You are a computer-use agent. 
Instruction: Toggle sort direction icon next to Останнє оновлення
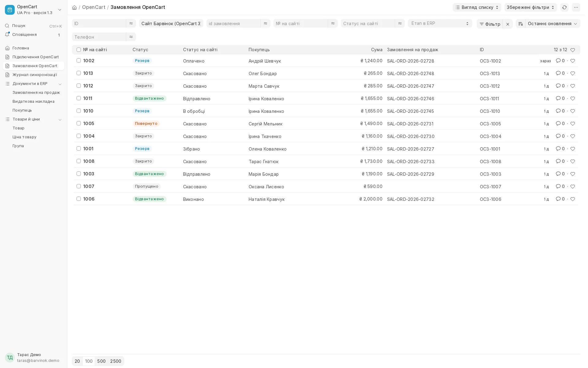(x=521, y=24)
